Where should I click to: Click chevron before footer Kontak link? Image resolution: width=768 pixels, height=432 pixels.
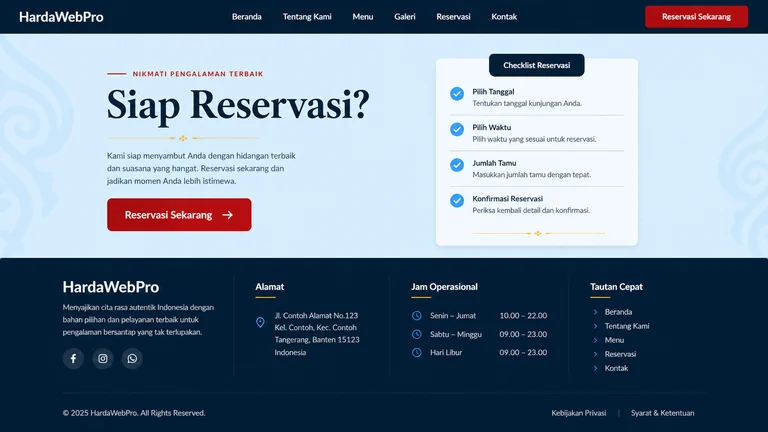(x=595, y=368)
